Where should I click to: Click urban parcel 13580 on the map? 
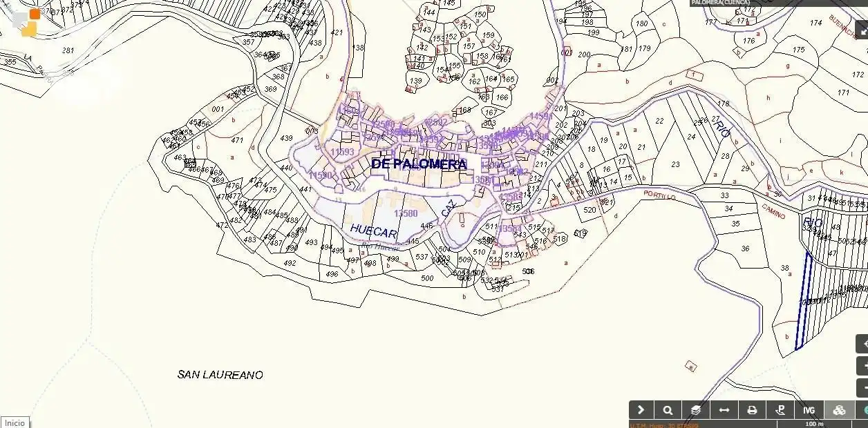tap(406, 214)
